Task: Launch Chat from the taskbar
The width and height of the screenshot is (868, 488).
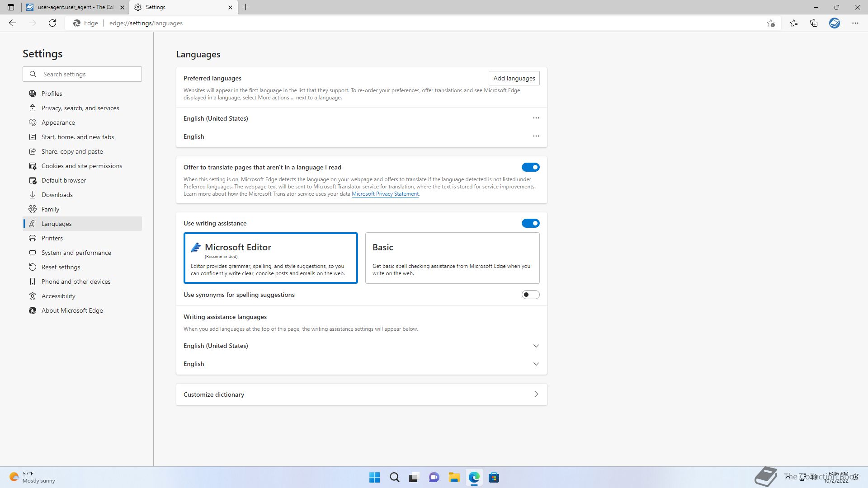Action: click(434, 478)
